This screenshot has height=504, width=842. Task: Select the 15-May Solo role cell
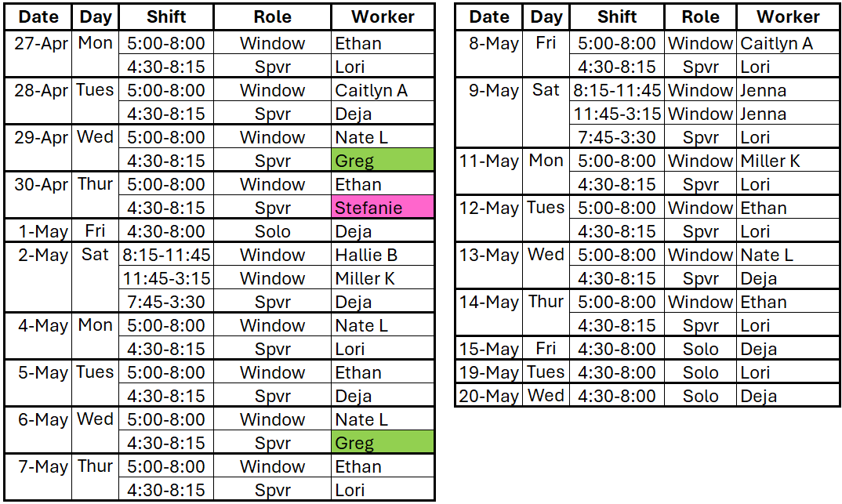700,348
